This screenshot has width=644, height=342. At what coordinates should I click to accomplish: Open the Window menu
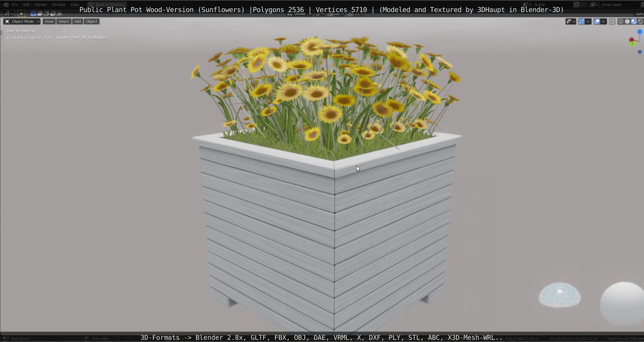click(59, 4)
